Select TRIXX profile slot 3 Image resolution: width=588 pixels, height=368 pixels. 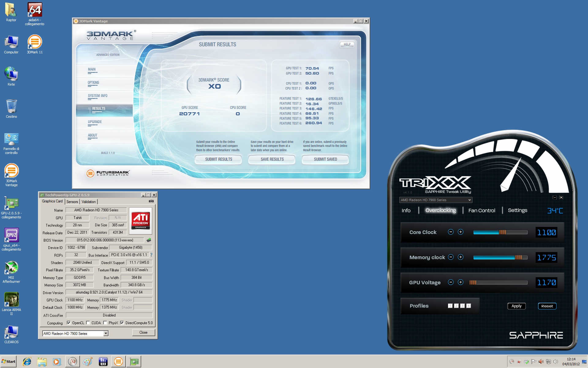[462, 306]
